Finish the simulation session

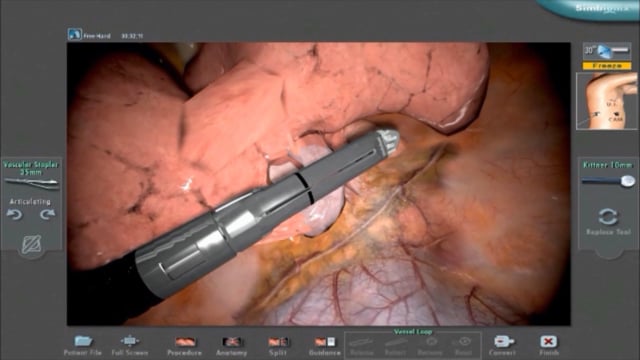click(549, 345)
